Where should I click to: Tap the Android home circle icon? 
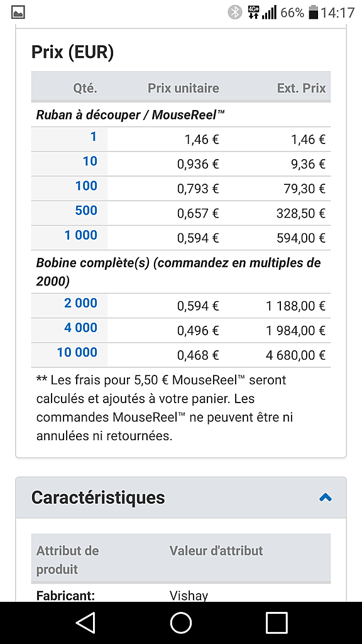(x=181, y=623)
